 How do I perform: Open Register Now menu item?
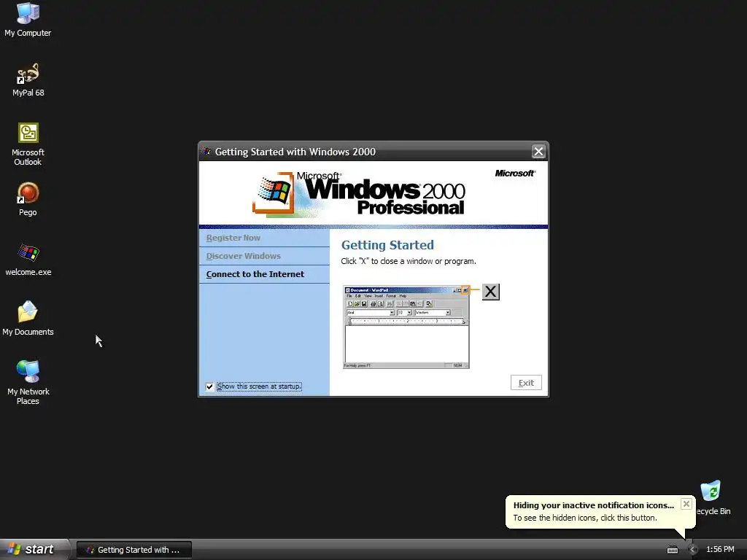264,238
